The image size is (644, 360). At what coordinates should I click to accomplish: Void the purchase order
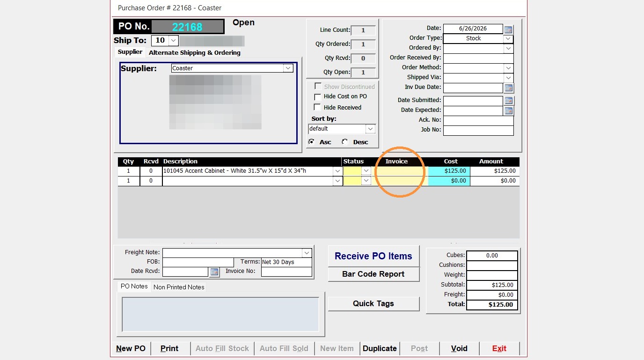coord(459,348)
